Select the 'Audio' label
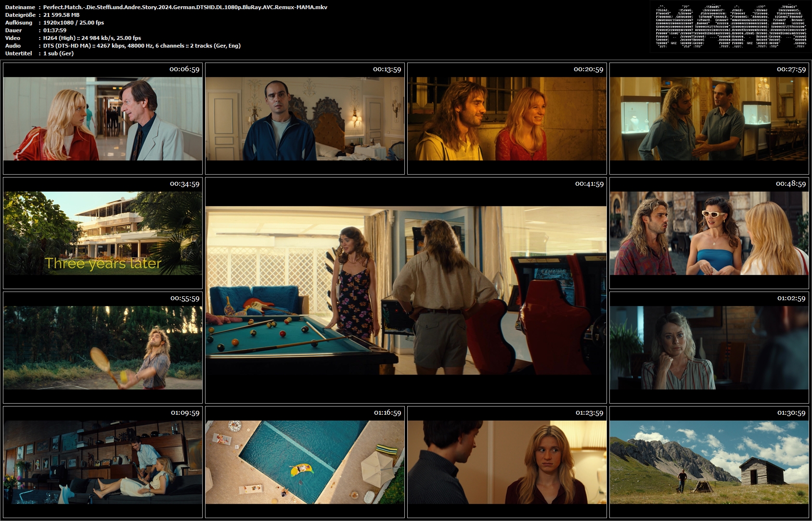Screen dimensions: 812x521 tap(13, 46)
